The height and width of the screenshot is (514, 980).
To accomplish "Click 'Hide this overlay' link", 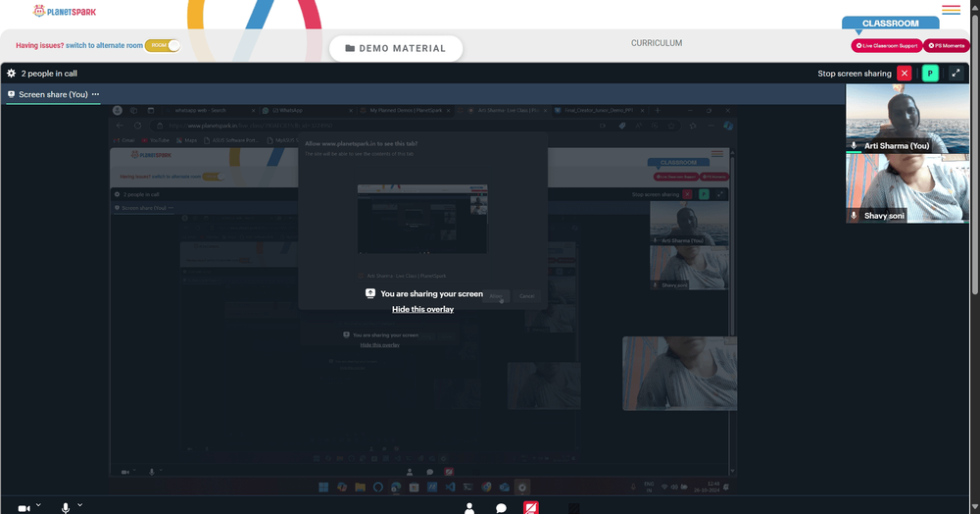I will point(422,309).
